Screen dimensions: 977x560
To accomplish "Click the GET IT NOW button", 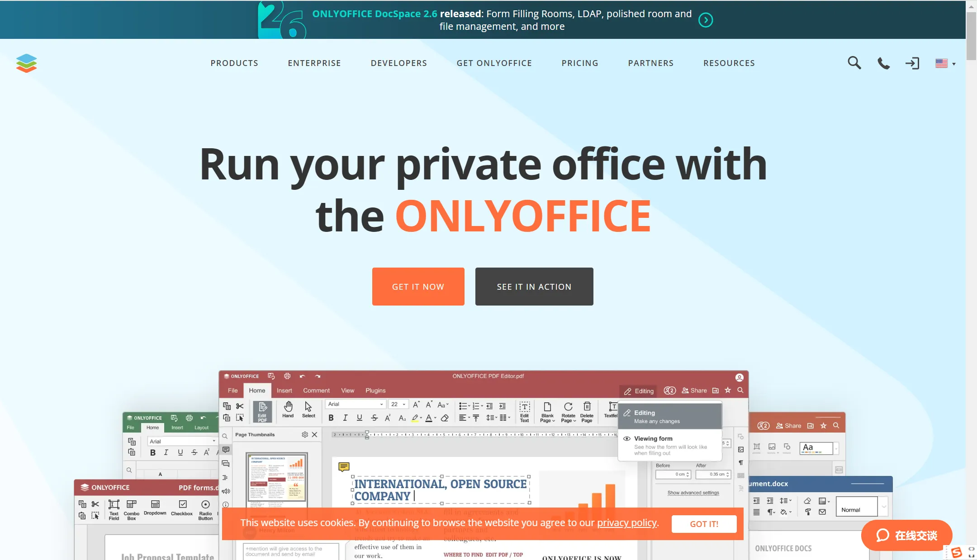I will point(418,287).
